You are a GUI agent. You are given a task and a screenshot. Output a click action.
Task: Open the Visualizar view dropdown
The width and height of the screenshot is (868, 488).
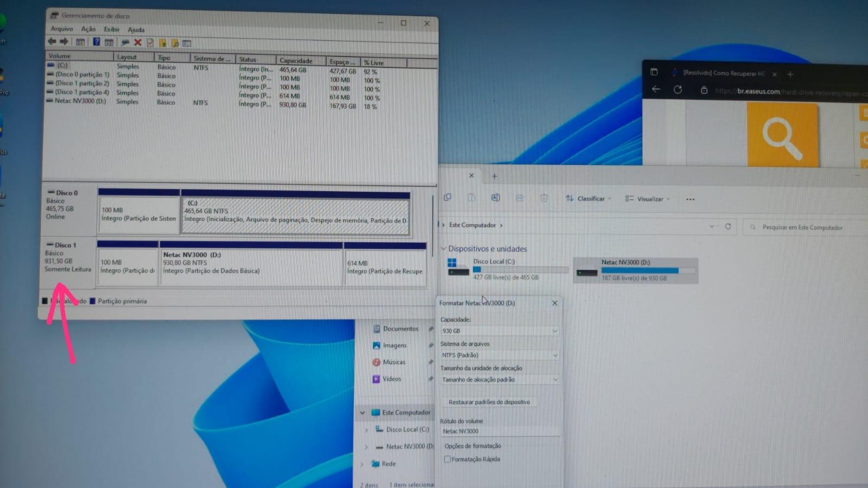[x=647, y=199]
